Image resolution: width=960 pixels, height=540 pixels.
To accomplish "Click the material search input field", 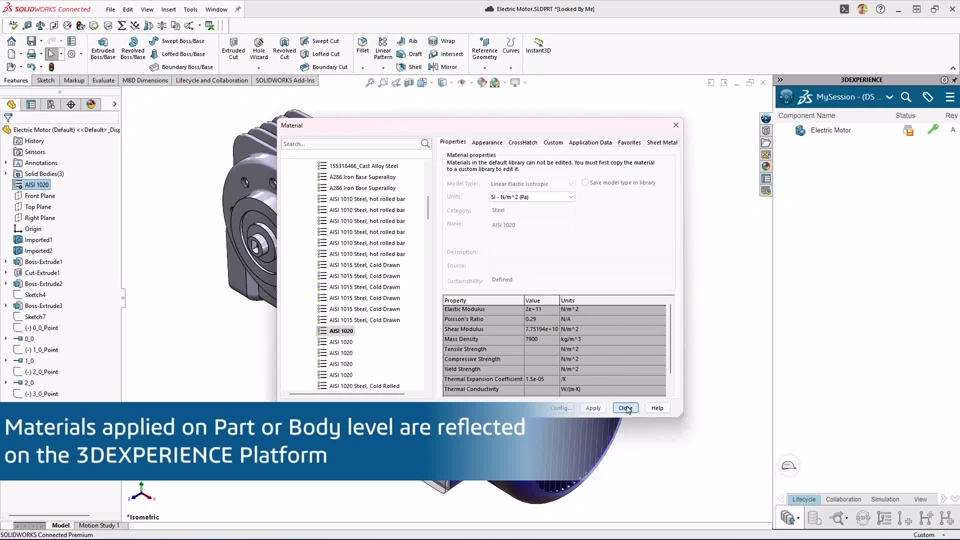I will pyautogui.click(x=351, y=144).
